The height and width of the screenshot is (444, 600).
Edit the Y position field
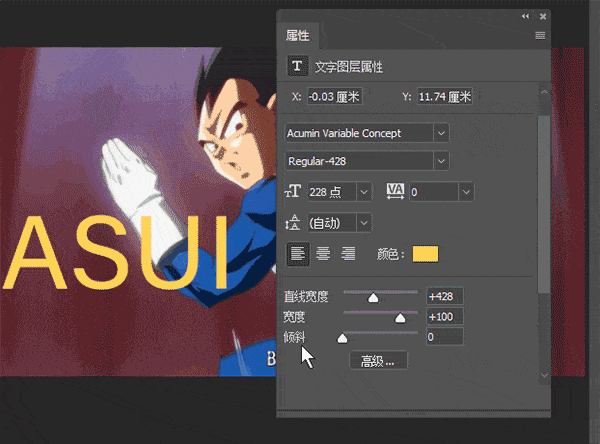pyautogui.click(x=444, y=96)
